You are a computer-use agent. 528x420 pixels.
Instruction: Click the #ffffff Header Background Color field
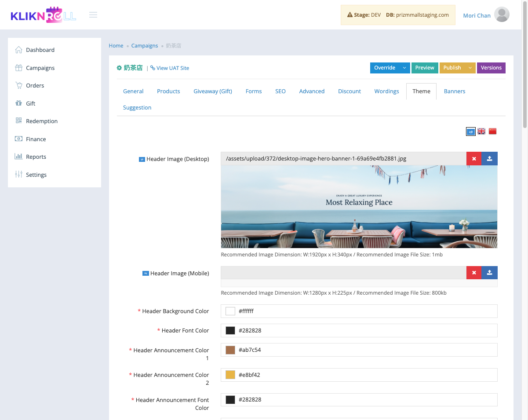click(359, 311)
